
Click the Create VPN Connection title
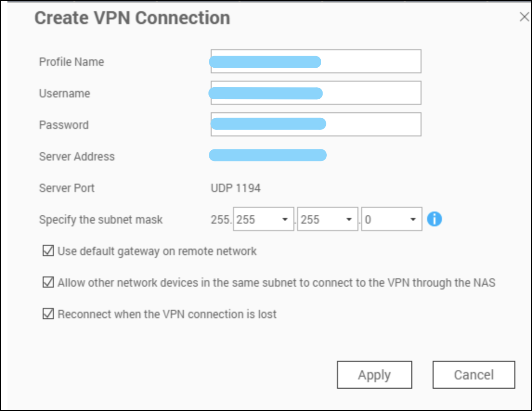tap(132, 18)
